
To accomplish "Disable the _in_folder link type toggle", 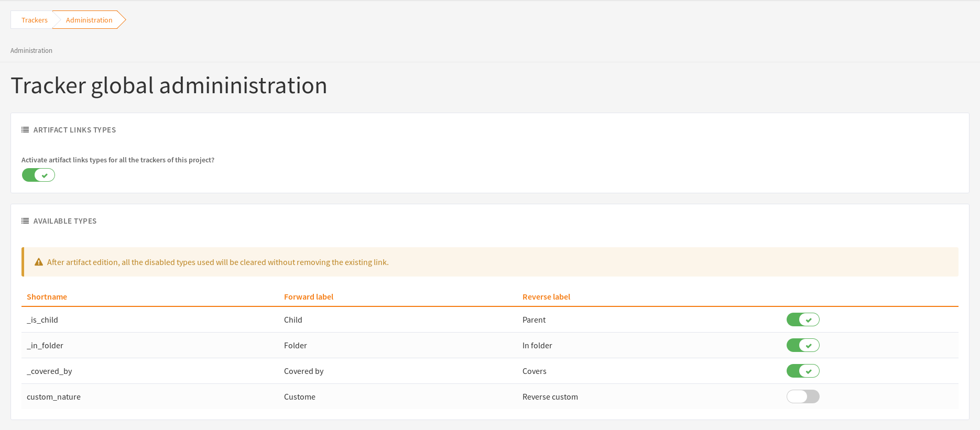I will click(x=803, y=345).
